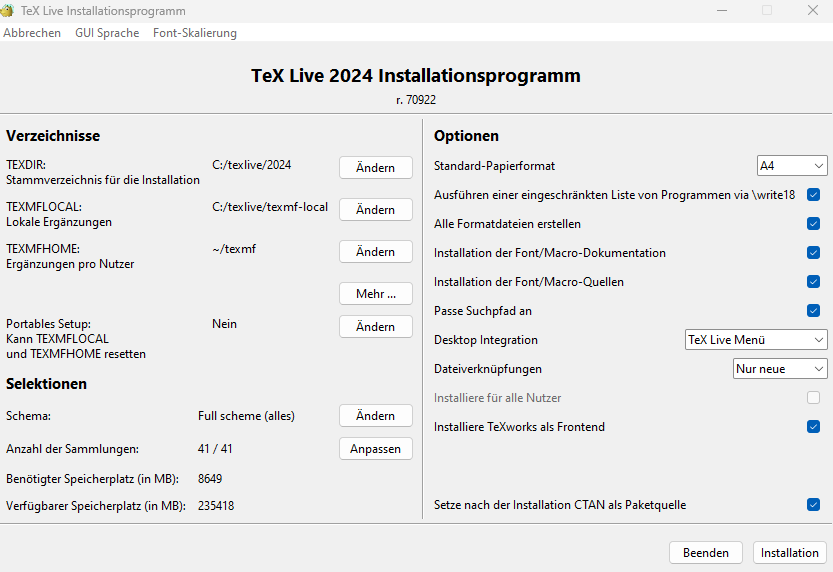Start the process with the Installation button
Screen dimensions: 833x572
[789, 553]
